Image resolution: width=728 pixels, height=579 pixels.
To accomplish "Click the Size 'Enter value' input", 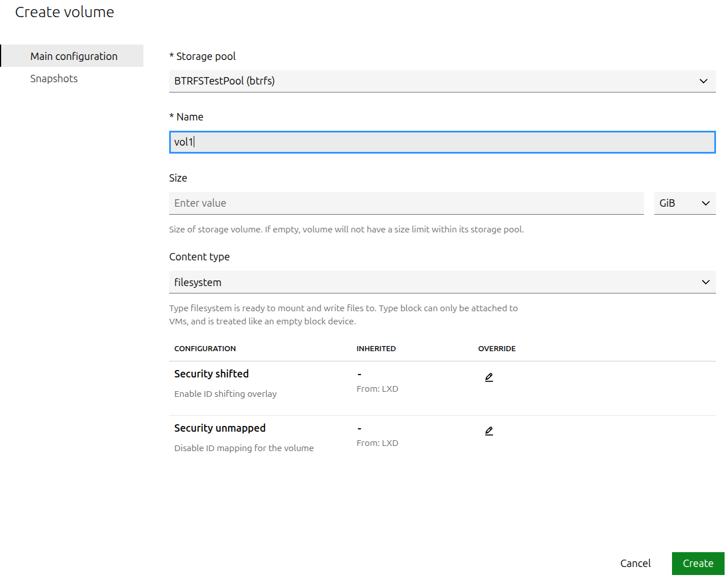I will (406, 203).
